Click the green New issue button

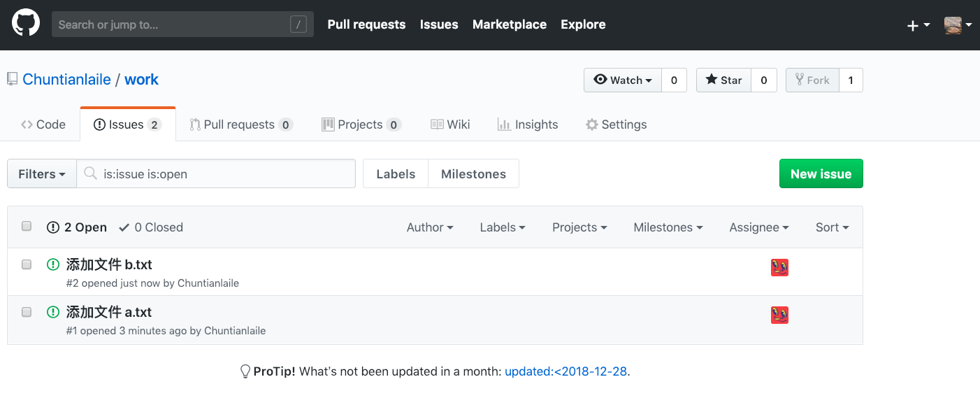(x=821, y=174)
